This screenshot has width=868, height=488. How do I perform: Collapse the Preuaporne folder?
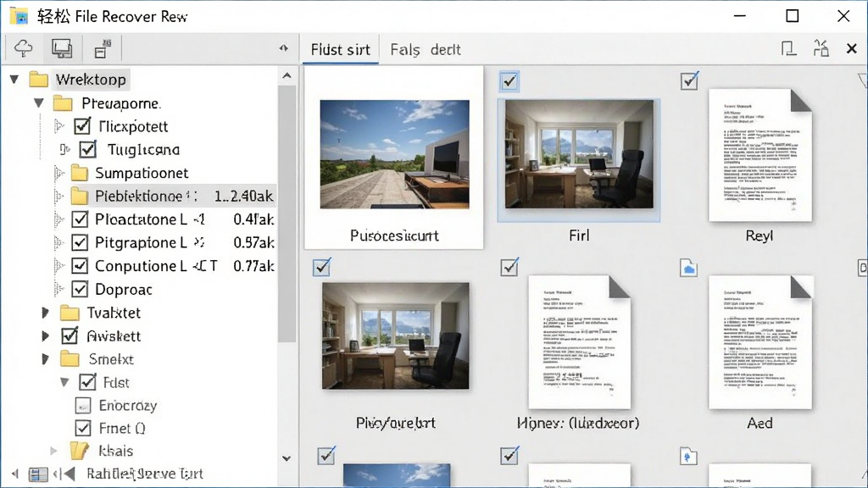point(39,103)
